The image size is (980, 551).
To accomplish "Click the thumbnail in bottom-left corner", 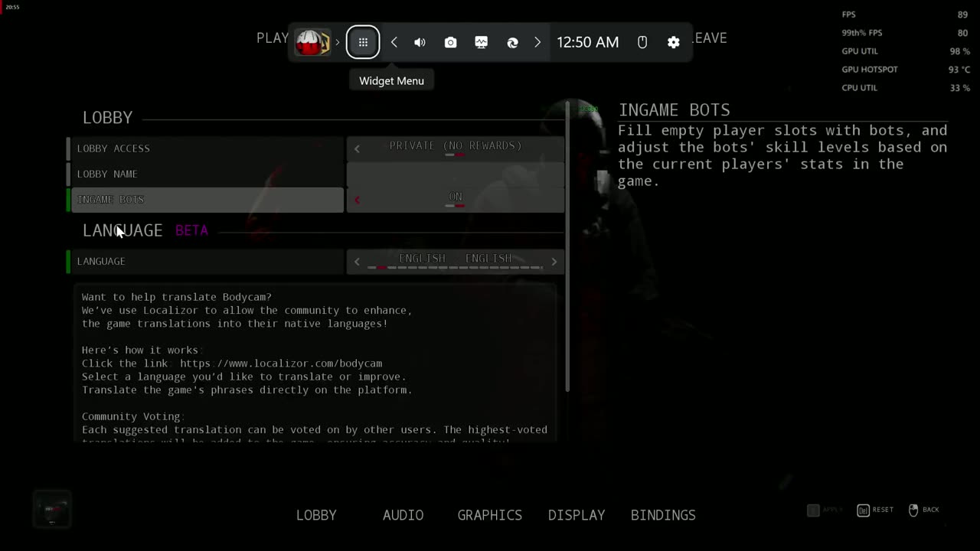I will pos(52,510).
